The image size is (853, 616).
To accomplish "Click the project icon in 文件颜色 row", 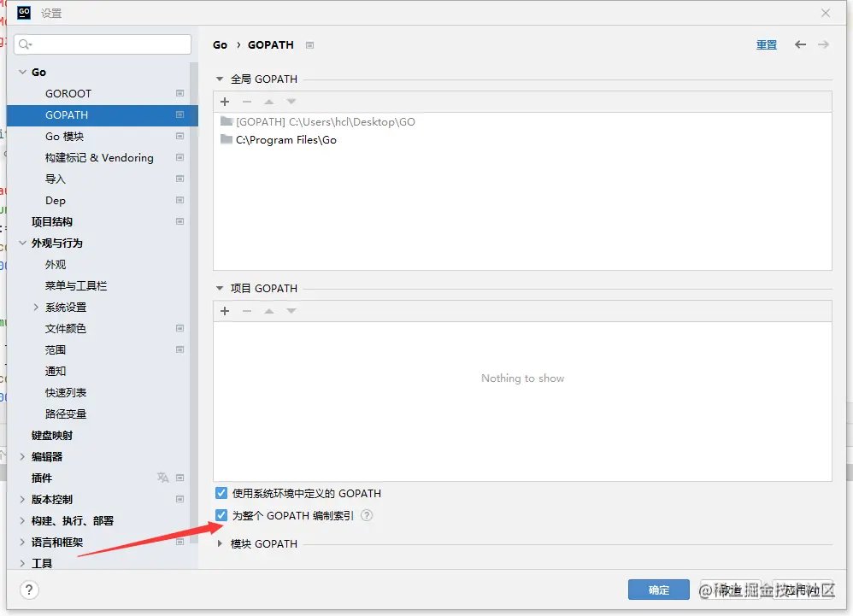I will pyautogui.click(x=179, y=328).
